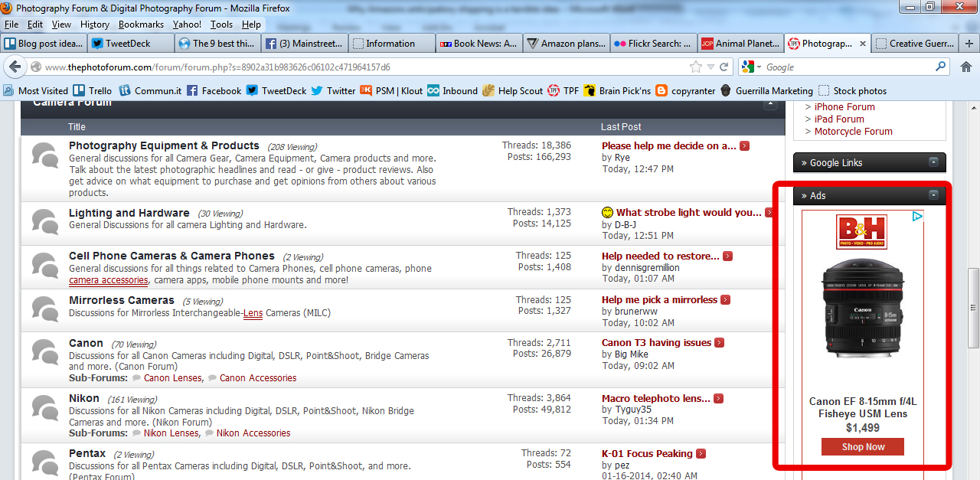Open the Lighting and Hardware forum
Image resolution: width=980 pixels, height=480 pixels.
(129, 213)
